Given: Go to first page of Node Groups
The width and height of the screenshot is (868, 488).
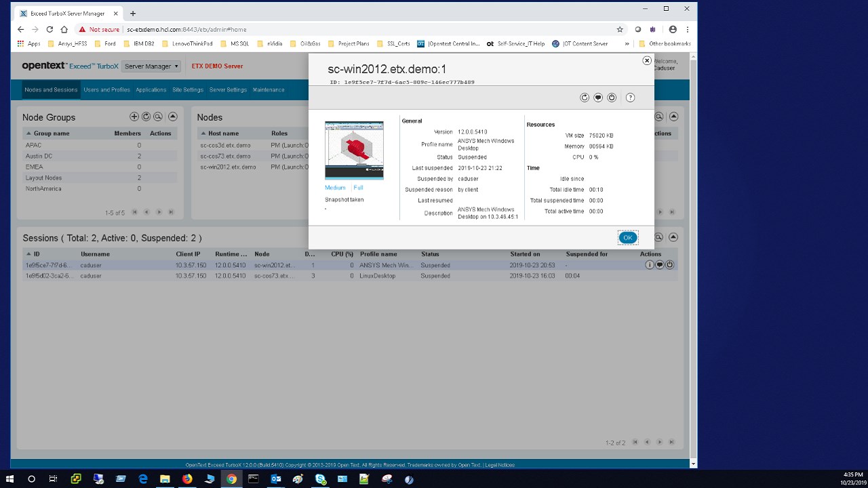Looking at the screenshot, I should (135, 212).
